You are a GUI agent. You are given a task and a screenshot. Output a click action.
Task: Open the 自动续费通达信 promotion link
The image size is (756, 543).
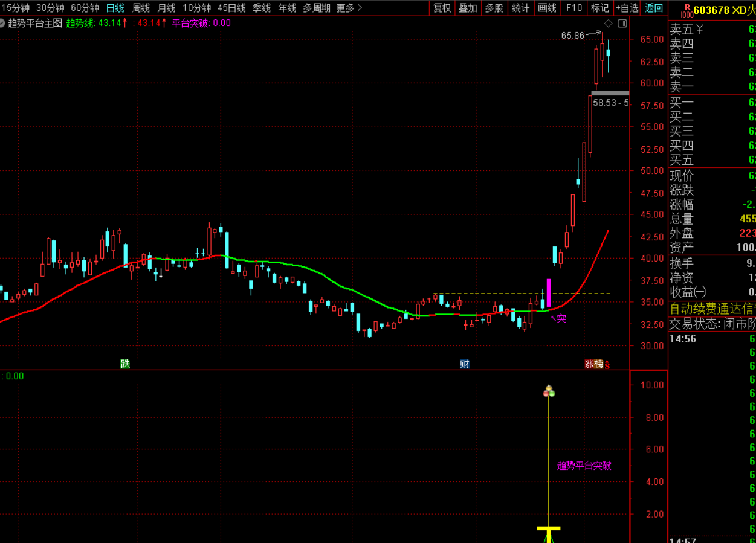click(x=712, y=309)
